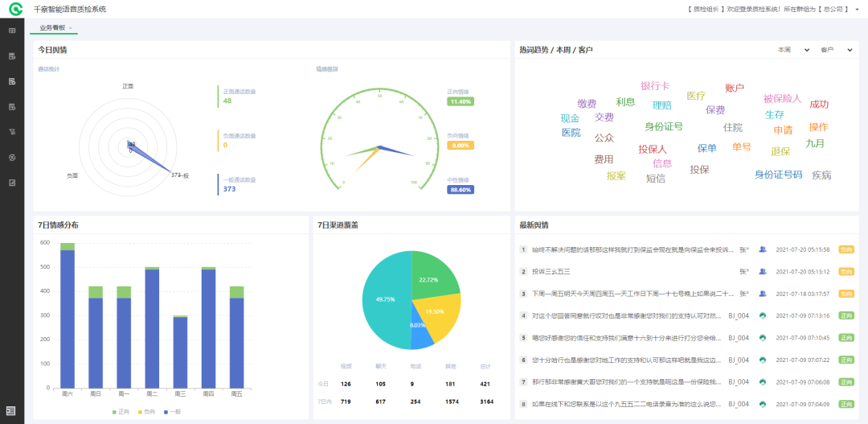Close the 业务看板 tab using its x

point(70,27)
